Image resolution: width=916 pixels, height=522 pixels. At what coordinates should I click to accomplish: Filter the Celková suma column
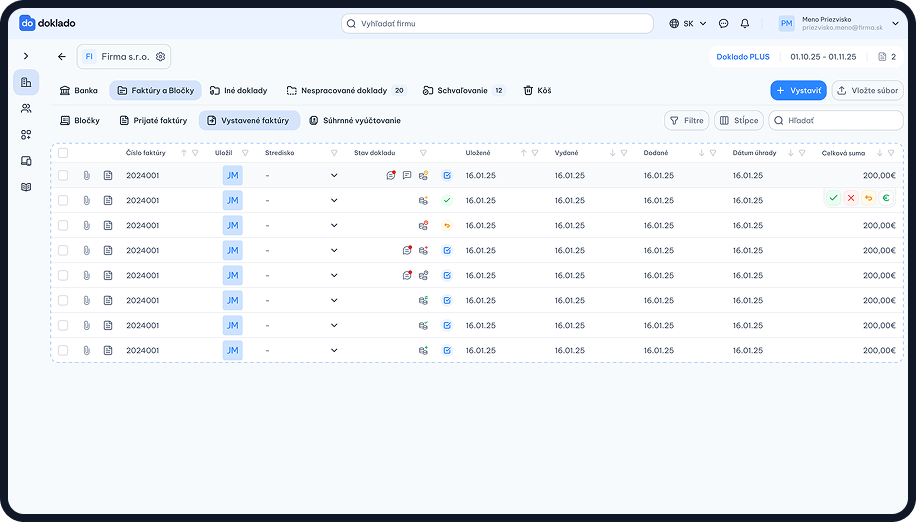tap(891, 153)
